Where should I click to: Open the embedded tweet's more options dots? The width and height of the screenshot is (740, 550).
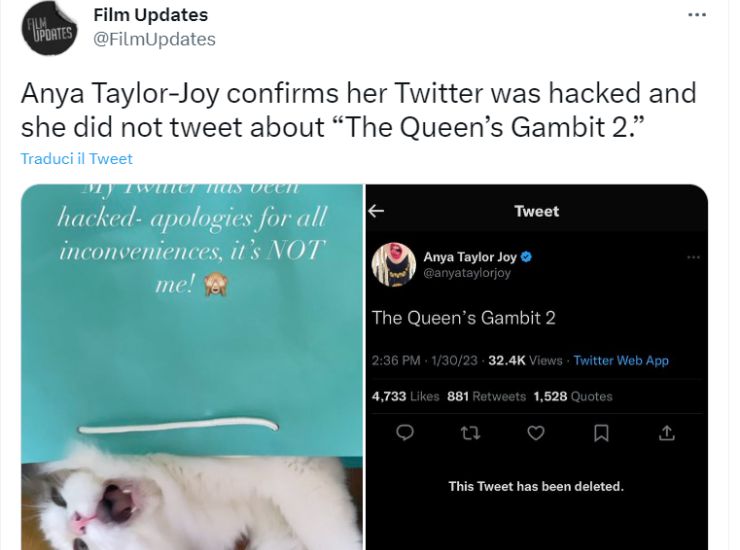pyautogui.click(x=693, y=257)
